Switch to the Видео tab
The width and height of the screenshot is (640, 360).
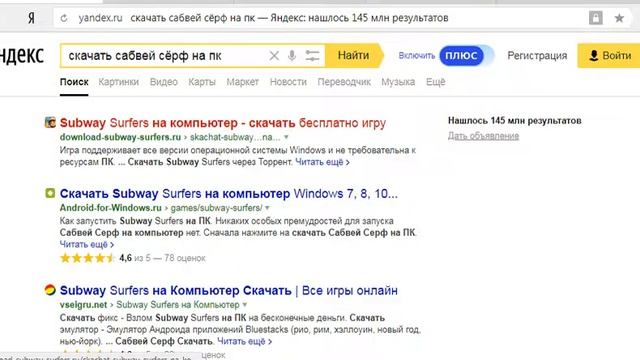click(163, 82)
